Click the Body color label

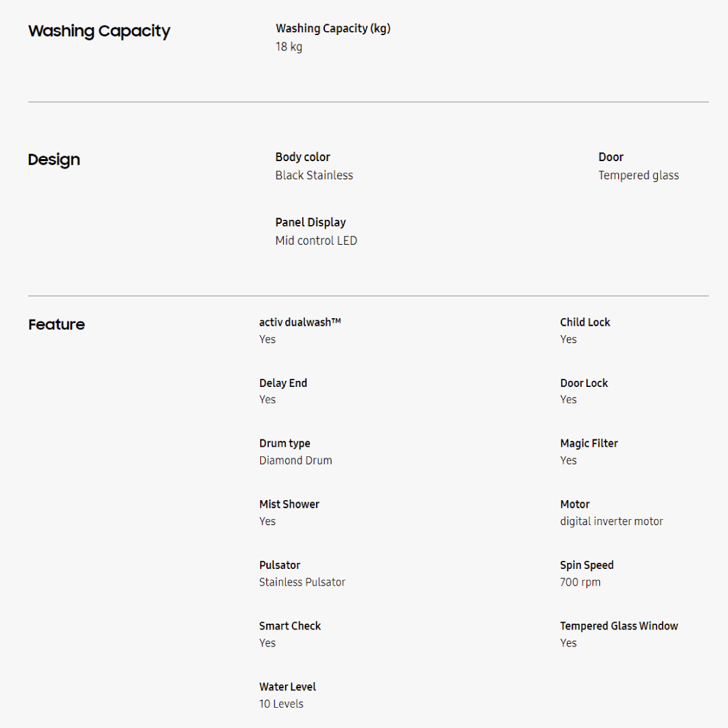click(x=303, y=157)
